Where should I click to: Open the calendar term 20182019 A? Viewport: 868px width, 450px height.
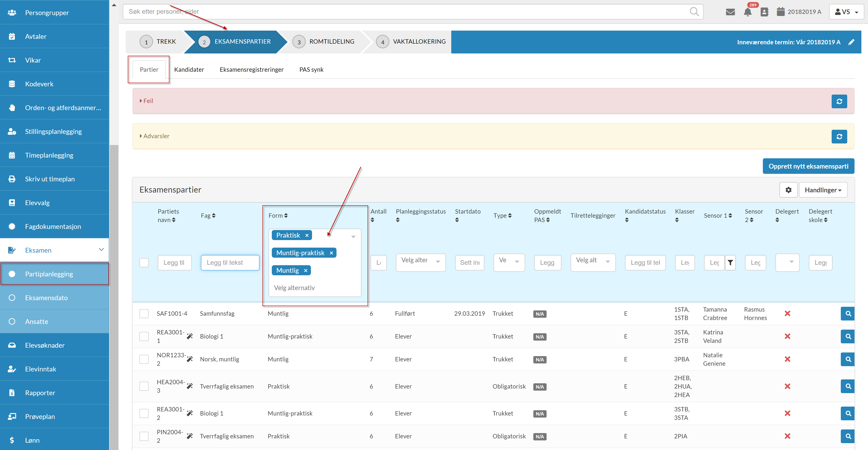pyautogui.click(x=799, y=12)
